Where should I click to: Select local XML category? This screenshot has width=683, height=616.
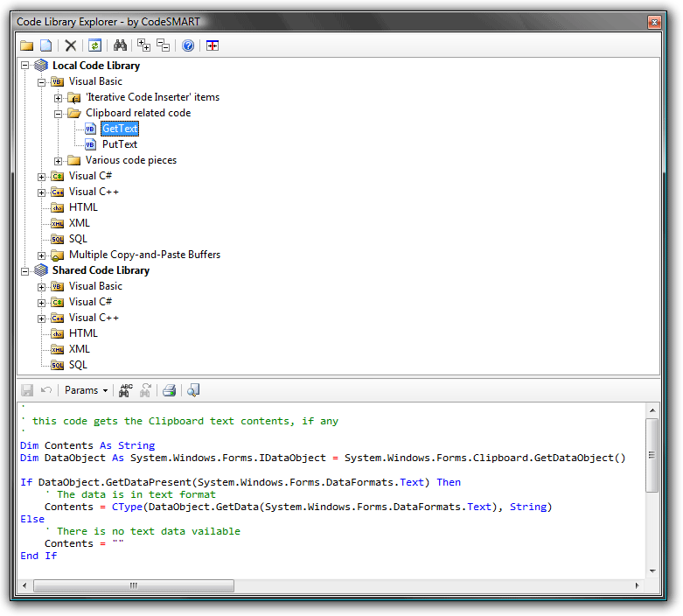[x=80, y=223]
